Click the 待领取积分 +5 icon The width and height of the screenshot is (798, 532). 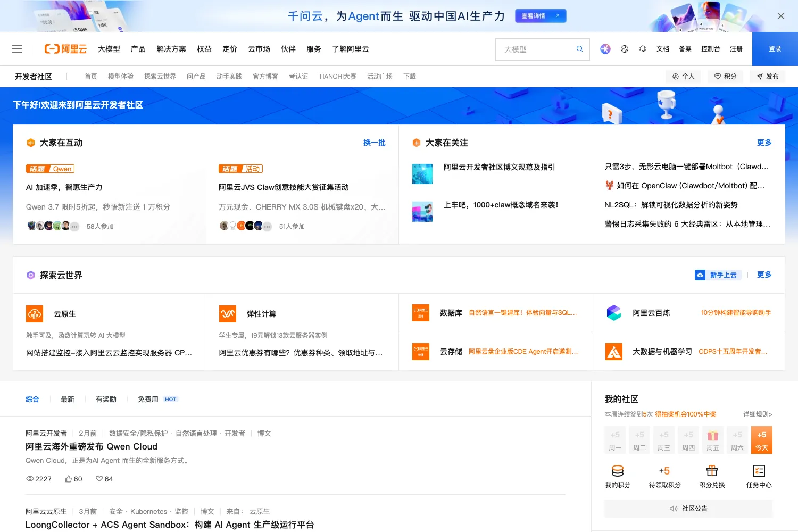[664, 471]
